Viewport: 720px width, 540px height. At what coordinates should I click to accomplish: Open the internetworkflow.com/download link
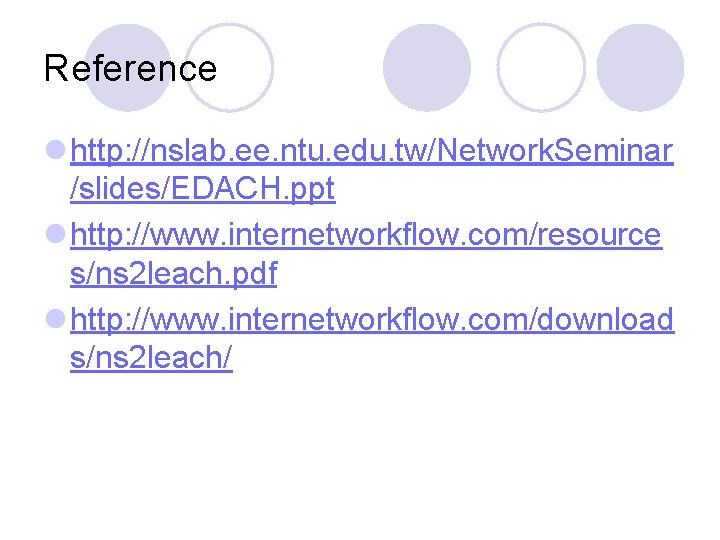tap(372, 320)
